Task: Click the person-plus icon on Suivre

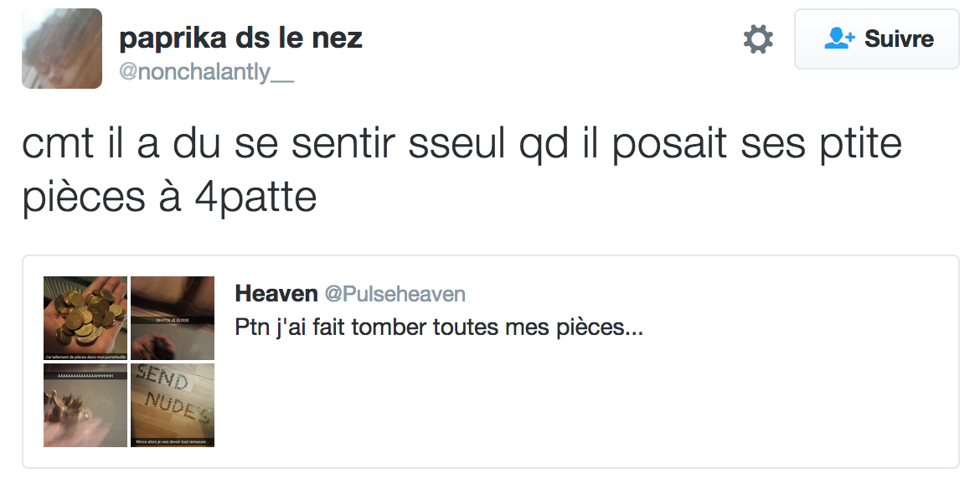Action: 839,39
